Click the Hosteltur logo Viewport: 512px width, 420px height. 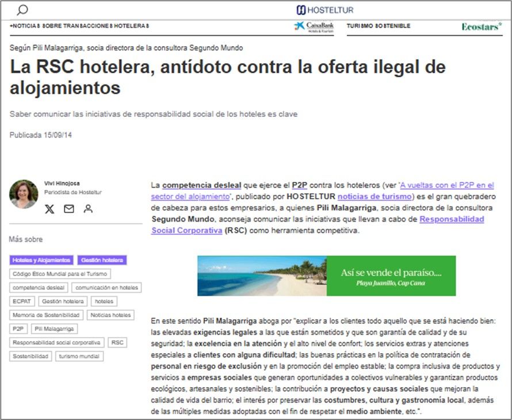click(x=325, y=10)
